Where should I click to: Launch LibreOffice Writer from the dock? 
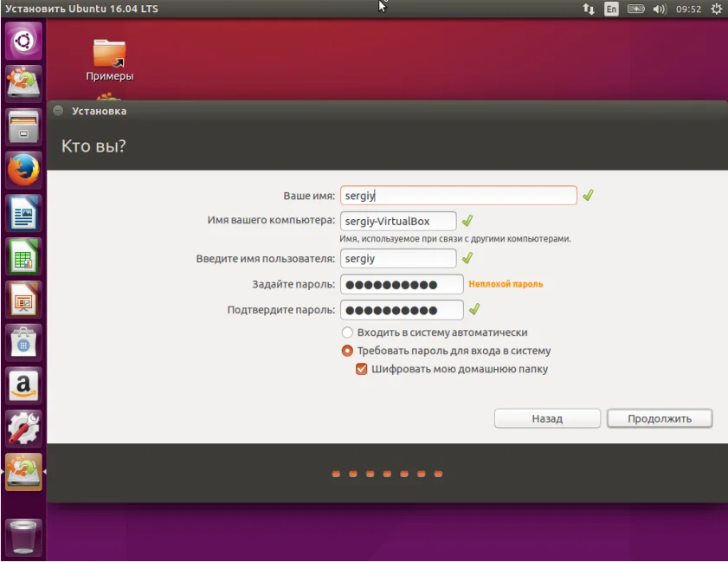click(23, 213)
